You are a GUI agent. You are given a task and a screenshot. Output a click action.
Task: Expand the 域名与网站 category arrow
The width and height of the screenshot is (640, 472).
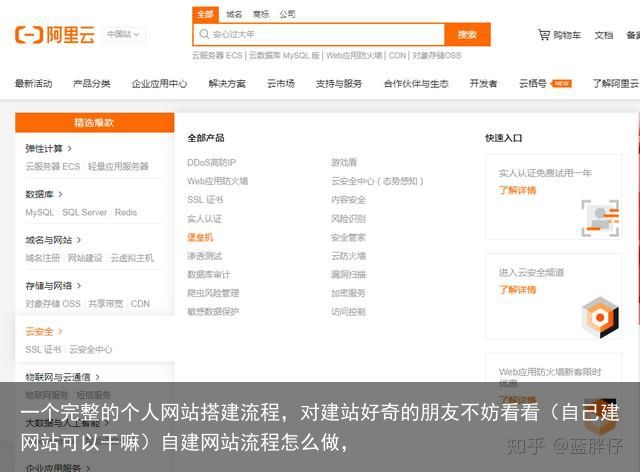click(x=79, y=240)
